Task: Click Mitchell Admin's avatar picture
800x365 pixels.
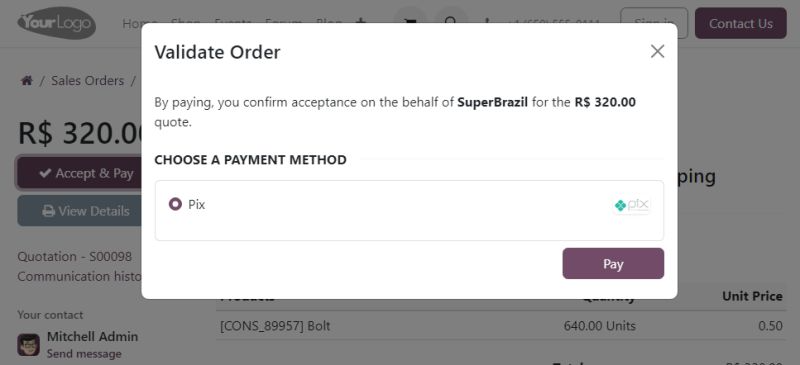Action: (29, 345)
